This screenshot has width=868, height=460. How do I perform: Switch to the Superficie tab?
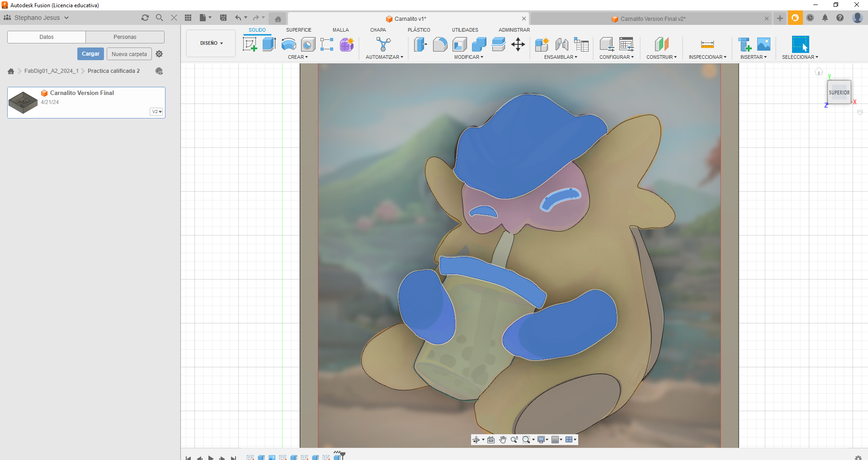299,30
